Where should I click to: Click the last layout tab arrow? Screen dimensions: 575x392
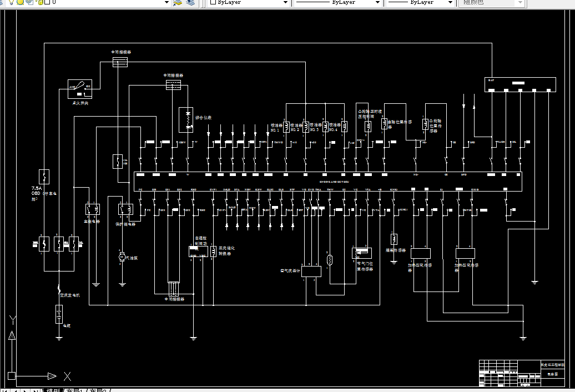[35, 390]
